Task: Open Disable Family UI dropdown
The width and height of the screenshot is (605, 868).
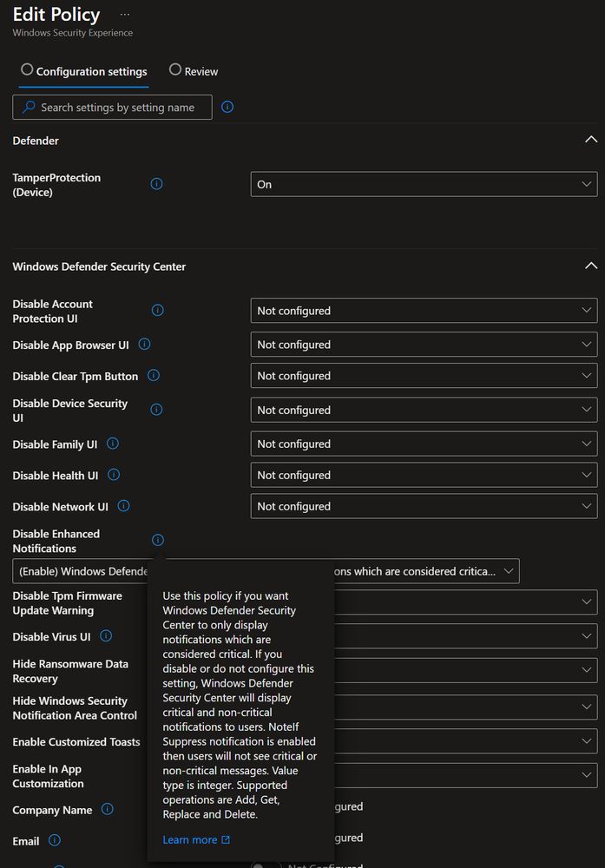Action: point(424,444)
